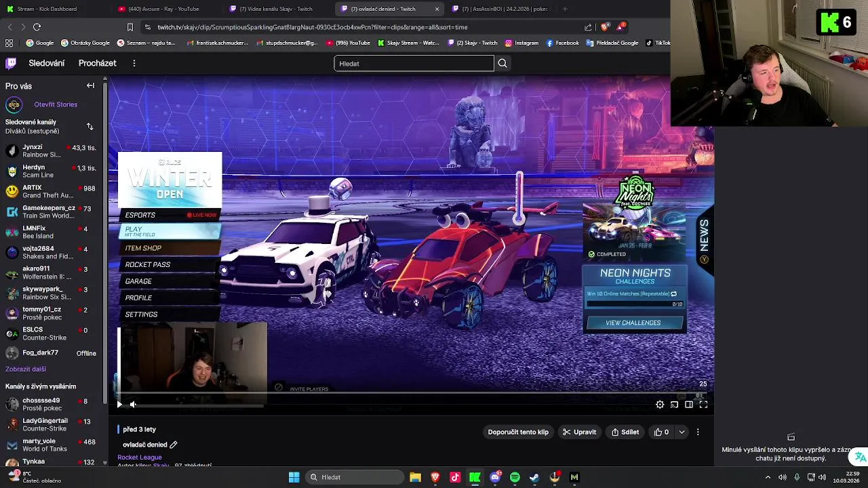Click the bookmark icon left of the address bar
Screen dimensions: 868x488
130,27
